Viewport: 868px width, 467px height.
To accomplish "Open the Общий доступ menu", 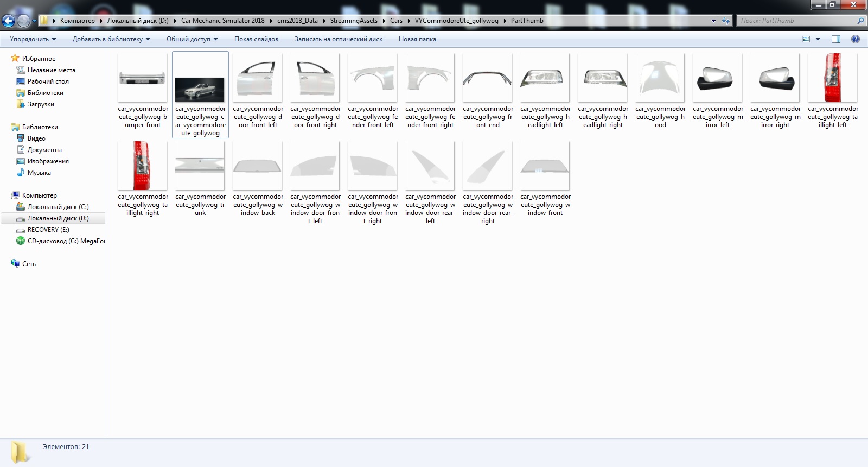I will [192, 39].
